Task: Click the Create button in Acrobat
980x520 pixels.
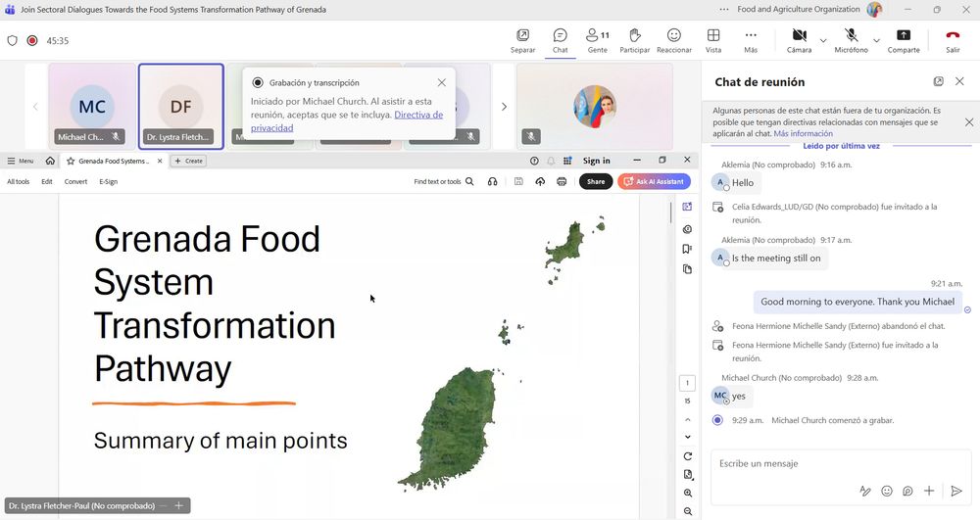Action: tap(189, 161)
